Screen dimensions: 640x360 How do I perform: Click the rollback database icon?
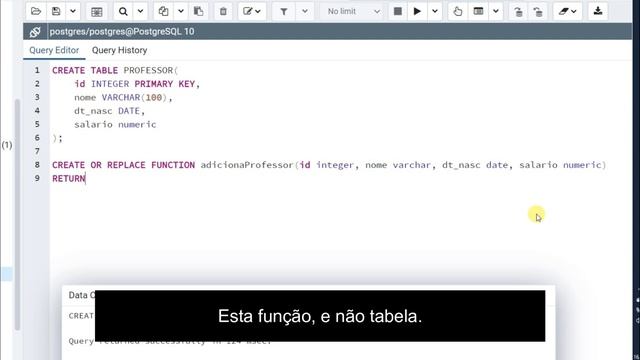[538, 11]
